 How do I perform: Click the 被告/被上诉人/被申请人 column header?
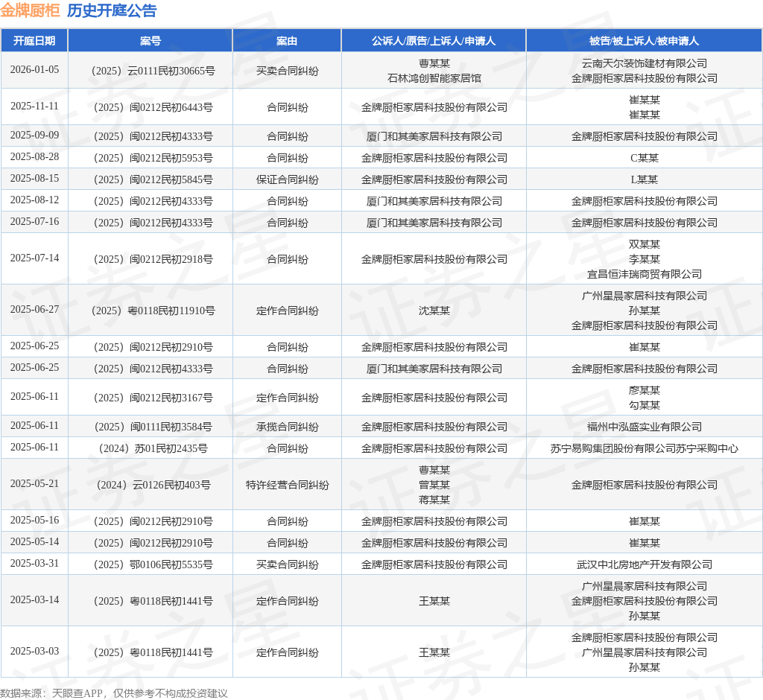(x=644, y=41)
